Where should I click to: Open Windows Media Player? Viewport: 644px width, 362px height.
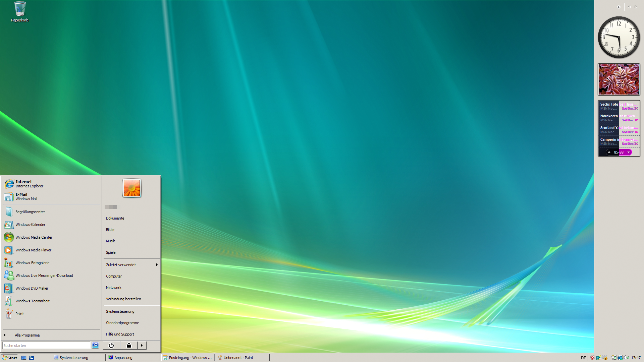tap(51, 250)
